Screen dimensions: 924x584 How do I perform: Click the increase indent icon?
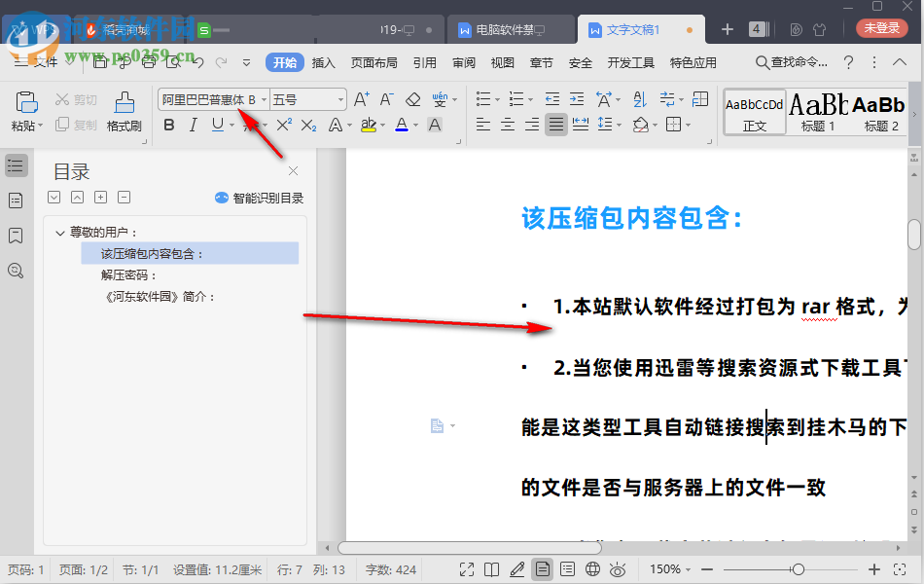[578, 98]
